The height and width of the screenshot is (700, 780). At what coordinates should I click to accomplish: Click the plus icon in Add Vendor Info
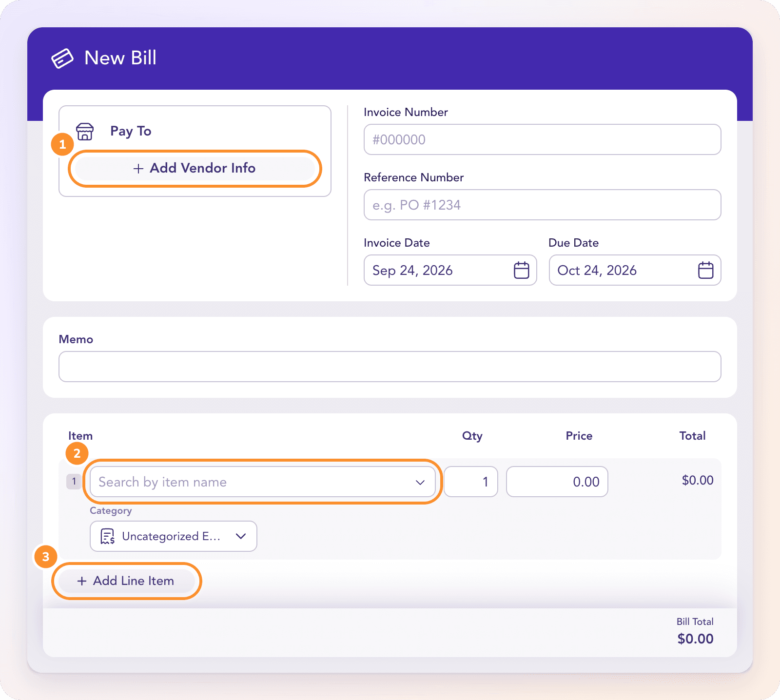138,168
